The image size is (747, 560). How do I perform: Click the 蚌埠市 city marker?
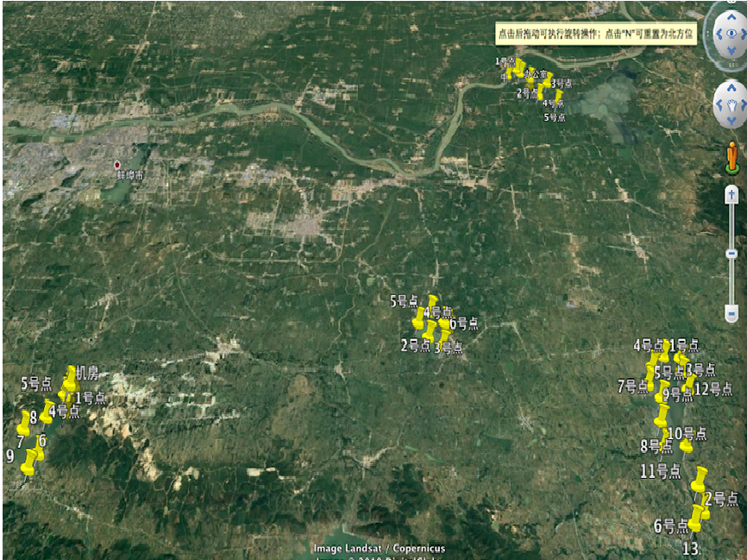point(117,164)
